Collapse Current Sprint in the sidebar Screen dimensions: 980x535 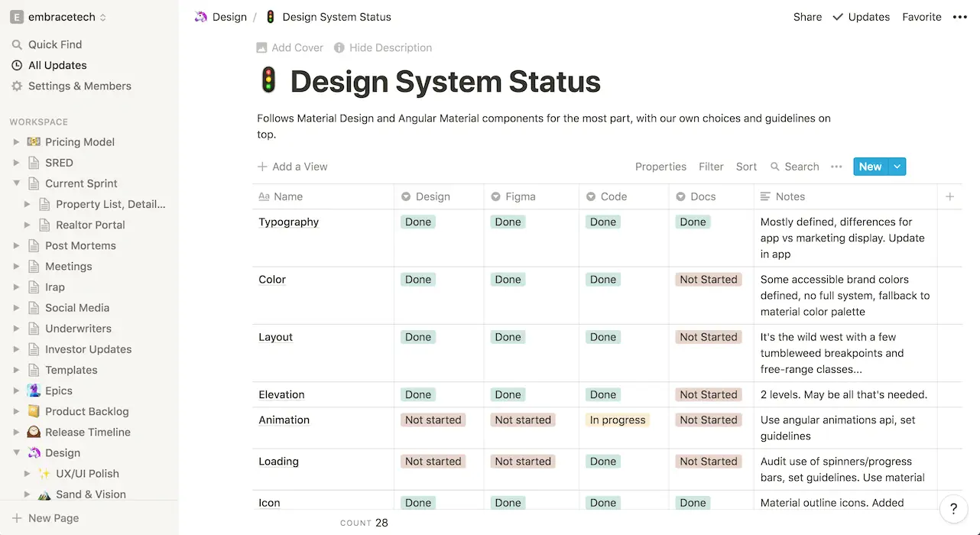click(x=15, y=183)
